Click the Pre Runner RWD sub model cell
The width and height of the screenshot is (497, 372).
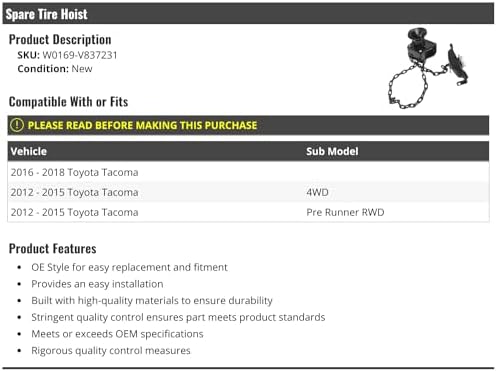click(345, 212)
